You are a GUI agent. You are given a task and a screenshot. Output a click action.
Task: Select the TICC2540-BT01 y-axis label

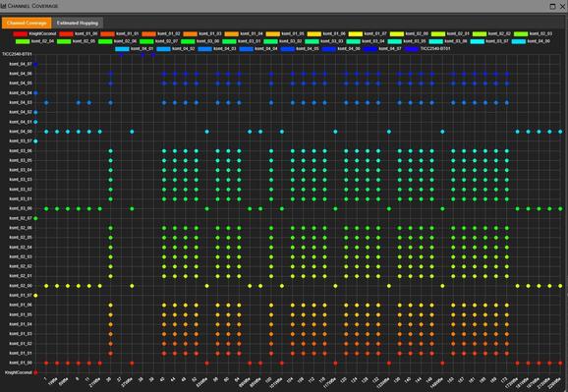click(18, 54)
